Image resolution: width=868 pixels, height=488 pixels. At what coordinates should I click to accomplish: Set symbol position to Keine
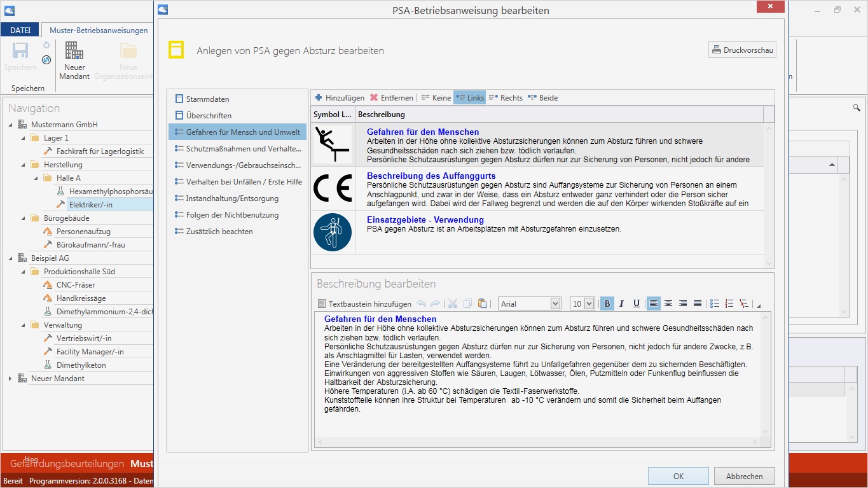pyautogui.click(x=436, y=97)
